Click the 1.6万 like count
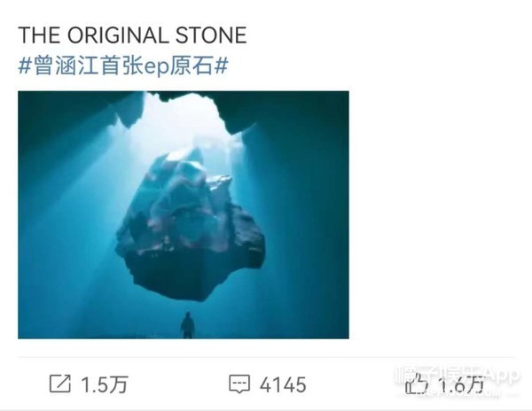The width and height of the screenshot is (532, 411). pyautogui.click(x=461, y=385)
